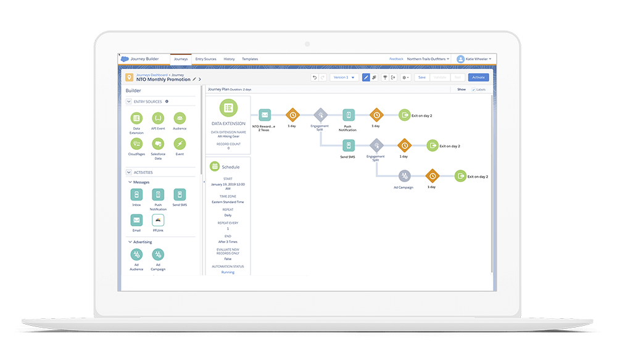The image size is (617, 364).
Task: Select the Audience entry source icon
Action: (180, 118)
